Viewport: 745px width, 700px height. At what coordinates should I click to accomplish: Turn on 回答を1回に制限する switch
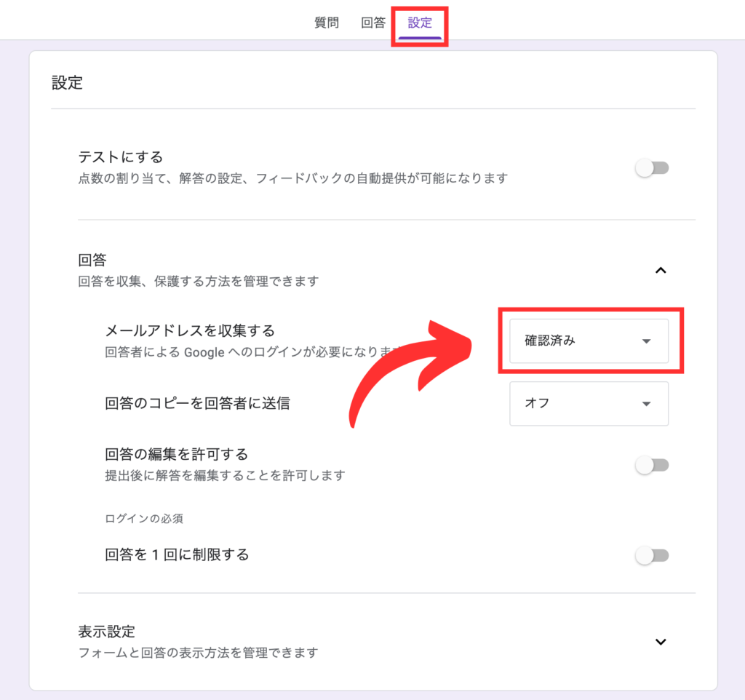click(652, 556)
